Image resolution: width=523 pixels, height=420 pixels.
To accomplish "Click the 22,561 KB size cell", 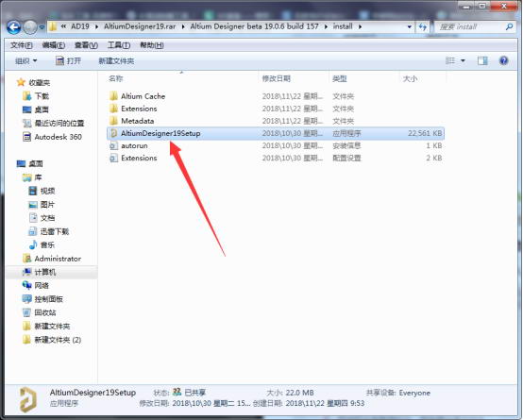I will (425, 133).
